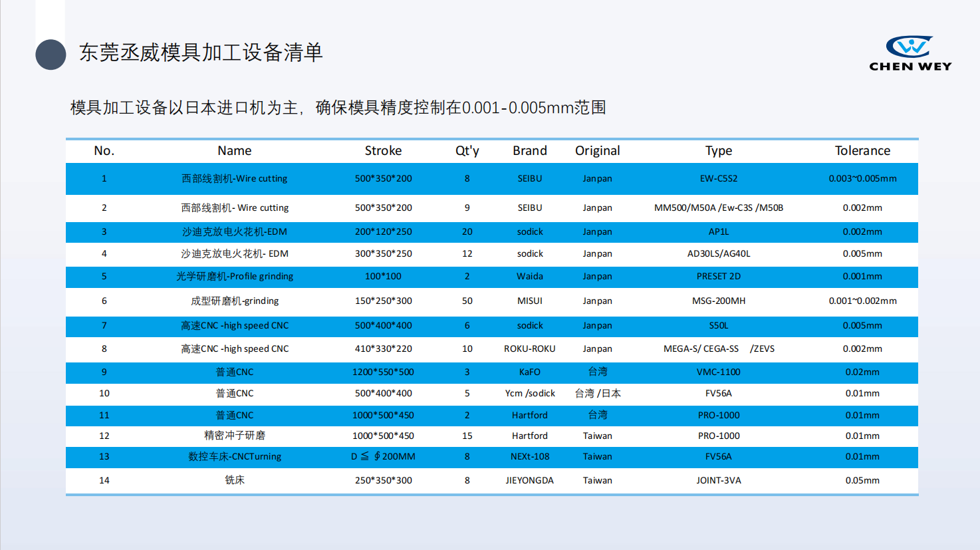
Task: Select the MM500/M50A /Ew-C3S /M50B cell
Action: [719, 208]
